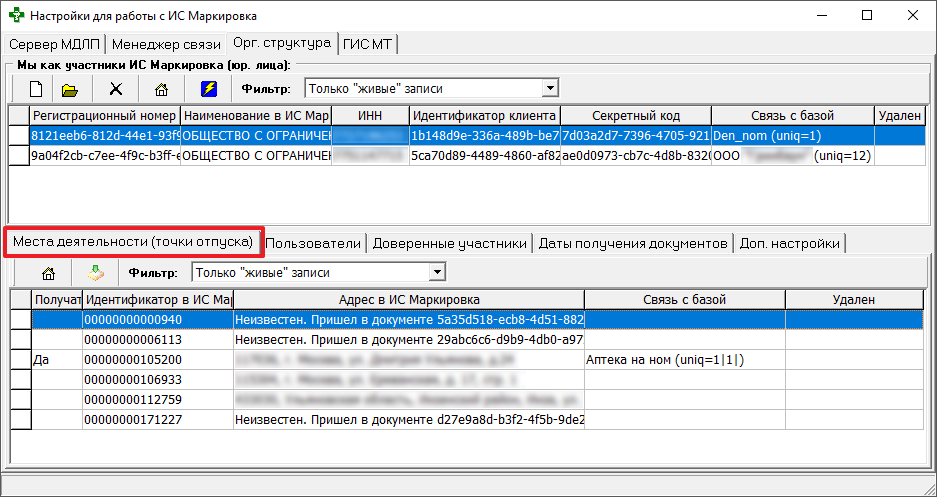
Task: Click the address mentioning document 5a35d518-ecb8-4d51
Action: [409, 320]
